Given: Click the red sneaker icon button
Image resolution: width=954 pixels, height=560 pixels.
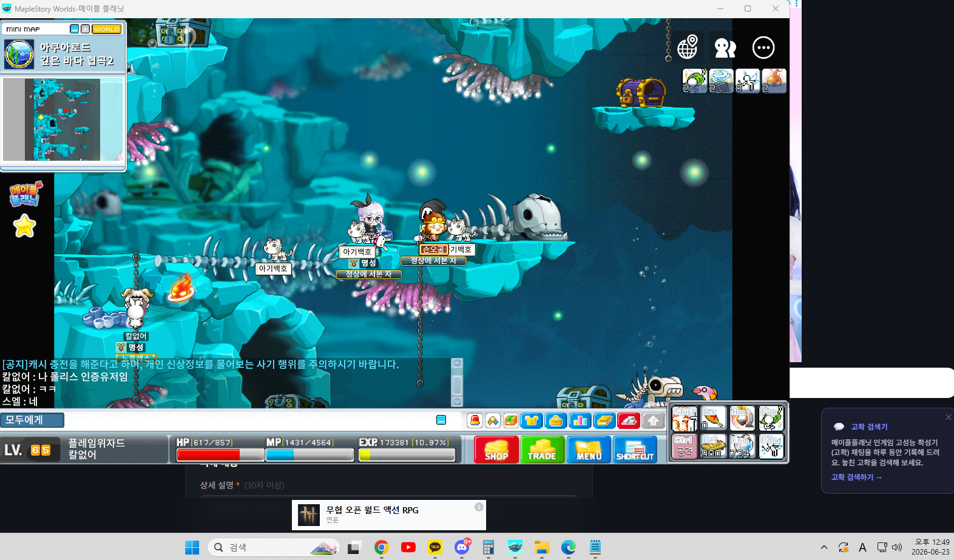Looking at the screenshot, I should (629, 420).
